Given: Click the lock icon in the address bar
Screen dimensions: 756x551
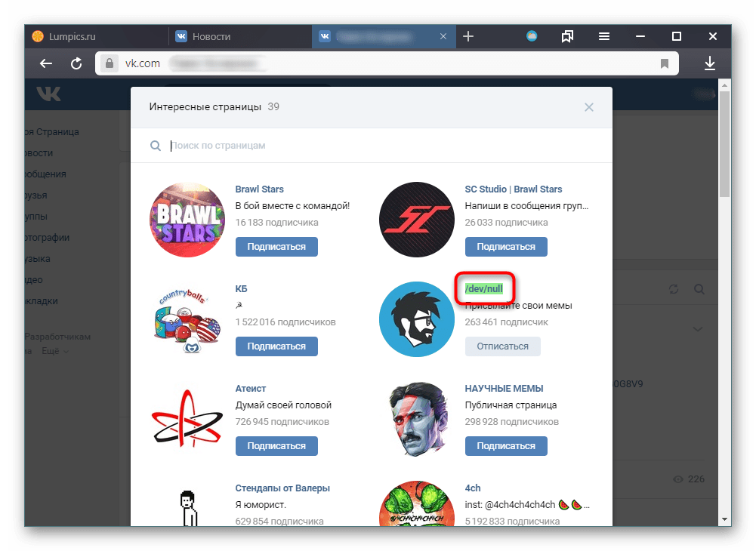Looking at the screenshot, I should click(x=110, y=63).
